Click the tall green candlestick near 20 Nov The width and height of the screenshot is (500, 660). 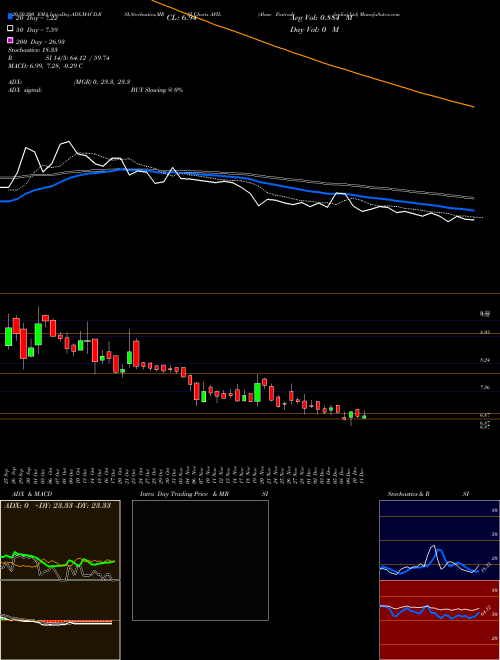point(257,392)
